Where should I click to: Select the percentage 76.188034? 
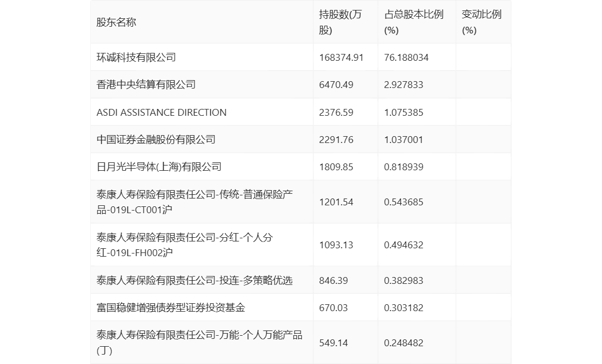coord(406,58)
